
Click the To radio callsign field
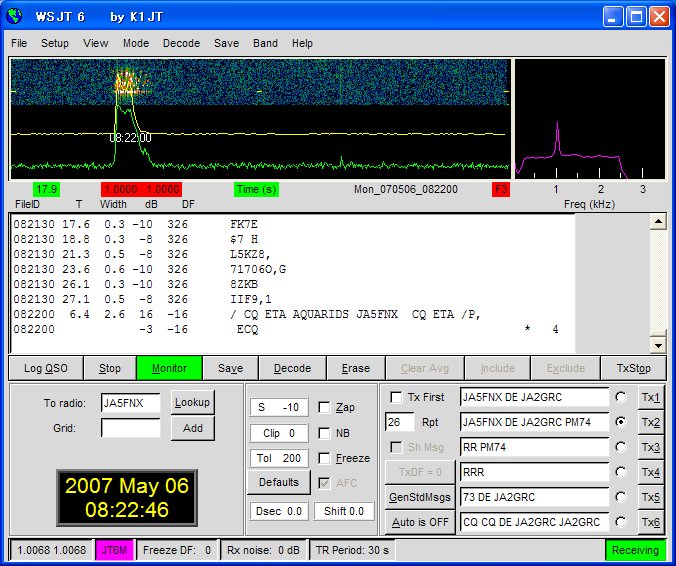(x=131, y=403)
